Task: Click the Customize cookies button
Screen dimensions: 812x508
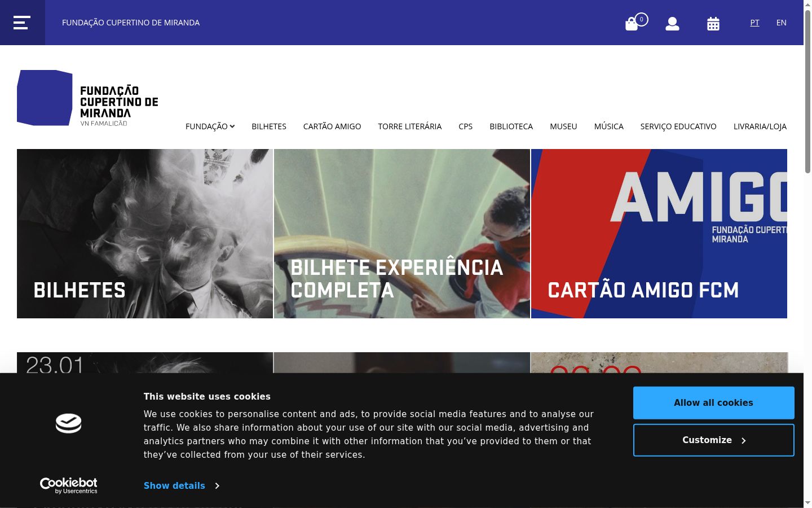Action: 714,440
